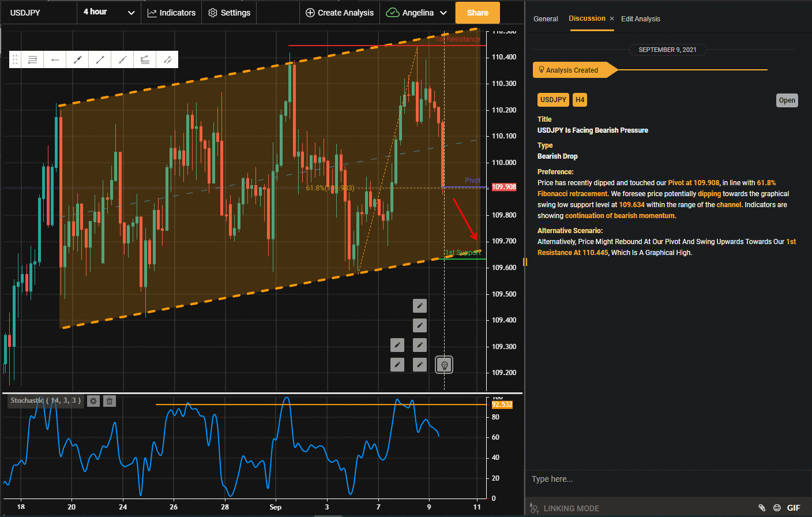Select the Discussion tab
The width and height of the screenshot is (812, 517).
pos(587,18)
